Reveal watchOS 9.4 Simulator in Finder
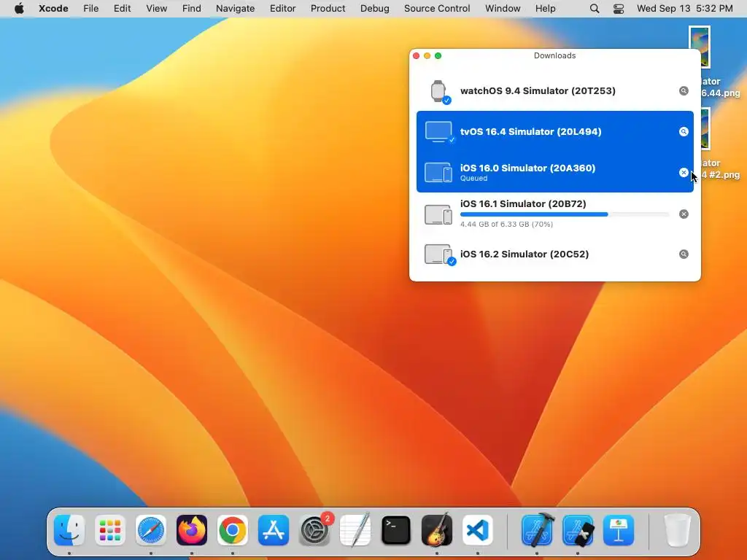Screen dimensions: 747x560 tap(684, 91)
